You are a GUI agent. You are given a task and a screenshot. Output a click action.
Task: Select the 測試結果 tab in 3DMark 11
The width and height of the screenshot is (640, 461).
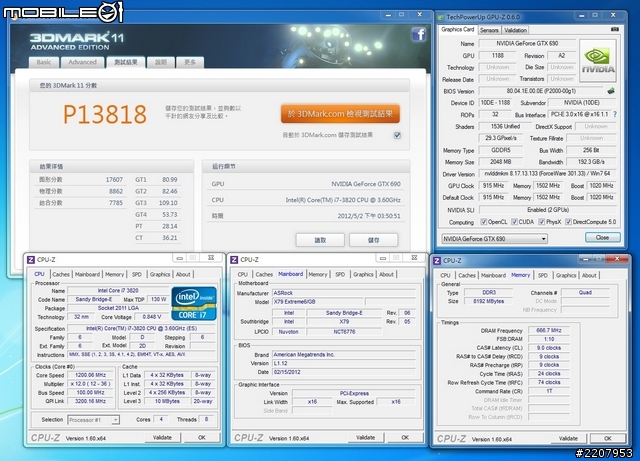click(x=126, y=62)
